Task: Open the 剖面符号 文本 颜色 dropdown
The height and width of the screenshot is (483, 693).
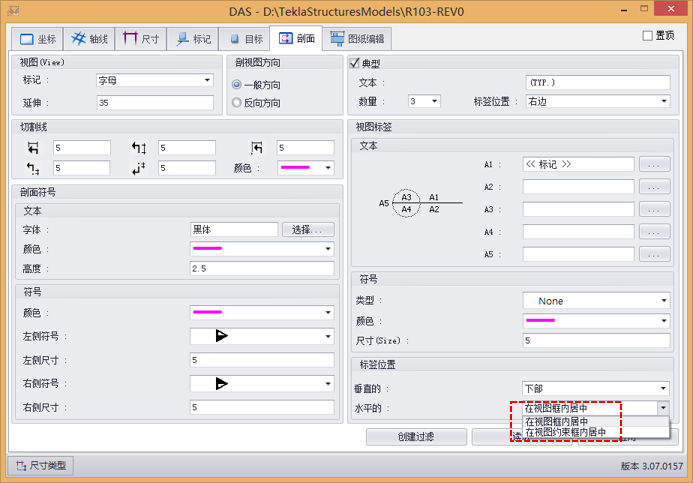Action: pos(262,249)
